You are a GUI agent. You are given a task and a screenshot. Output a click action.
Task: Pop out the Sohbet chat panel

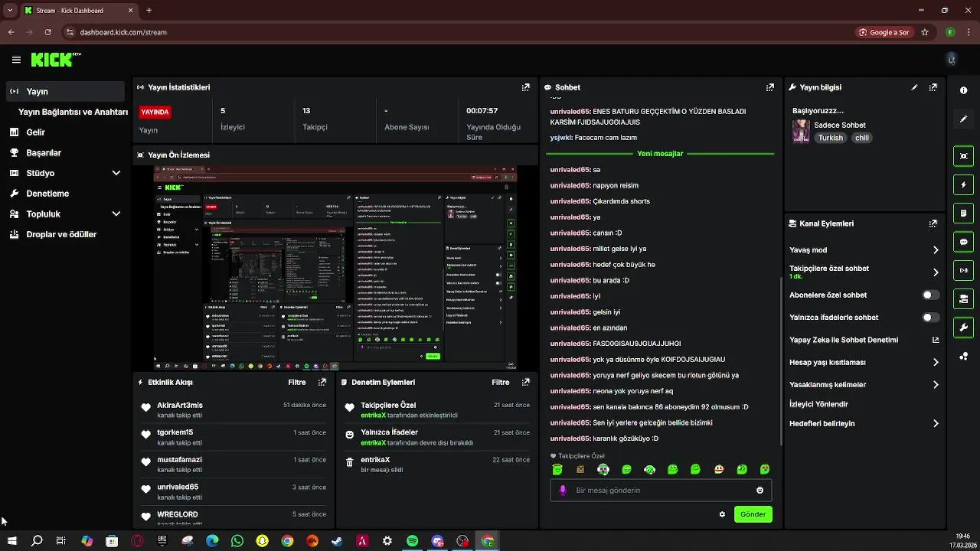tap(769, 87)
